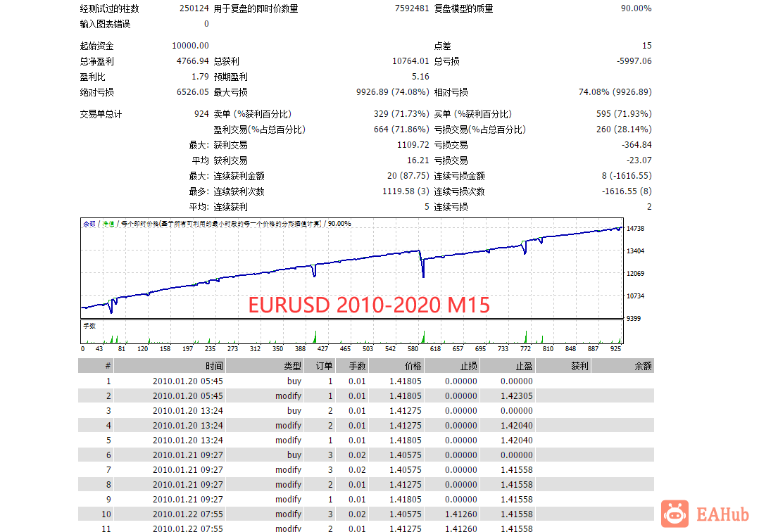Select the average loss trade -23.07
Image resolution: width=759 pixels, height=532 pixels.
pyautogui.click(x=639, y=160)
